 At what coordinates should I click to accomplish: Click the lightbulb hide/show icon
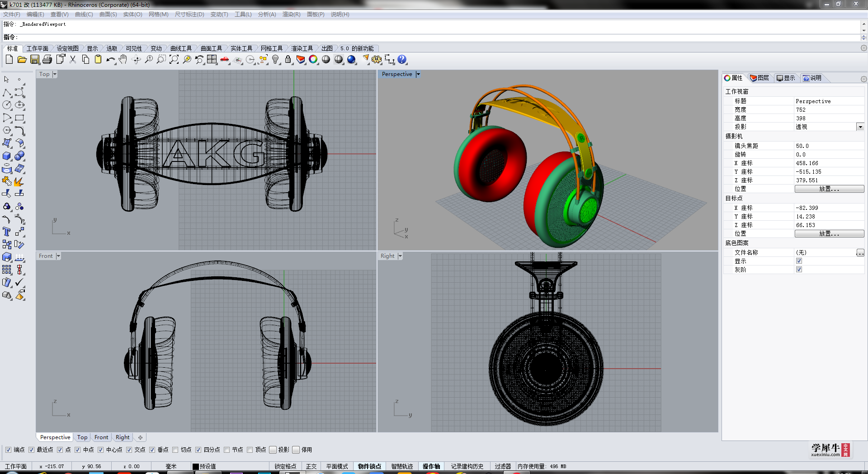coord(275,59)
